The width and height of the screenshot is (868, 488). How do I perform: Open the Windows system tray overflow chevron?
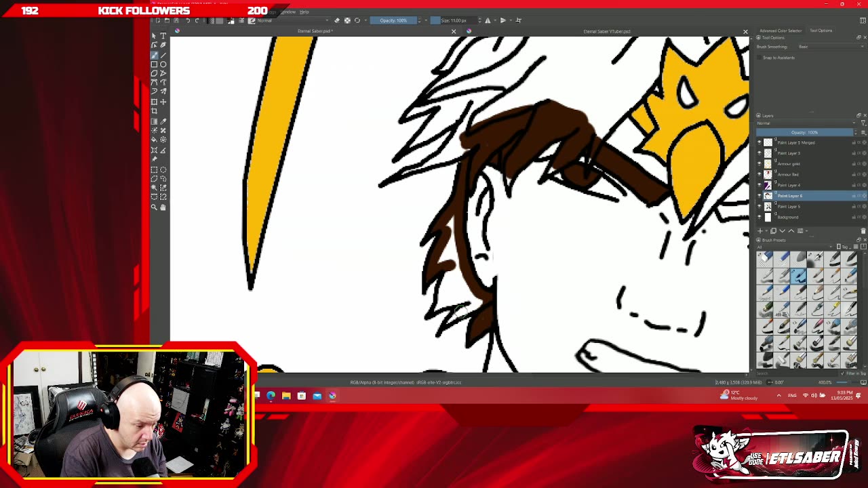click(778, 395)
